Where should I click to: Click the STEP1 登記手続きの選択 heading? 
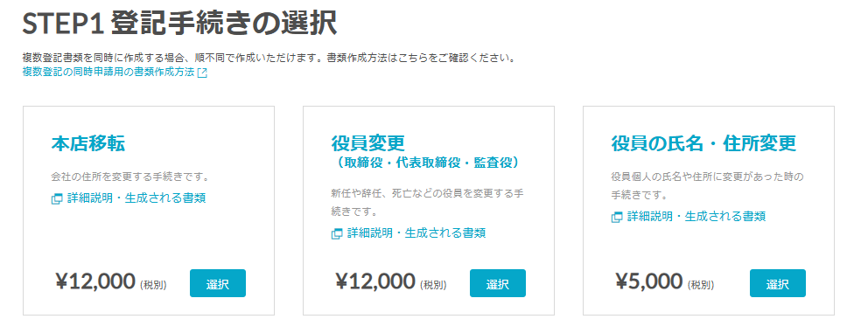[179, 24]
